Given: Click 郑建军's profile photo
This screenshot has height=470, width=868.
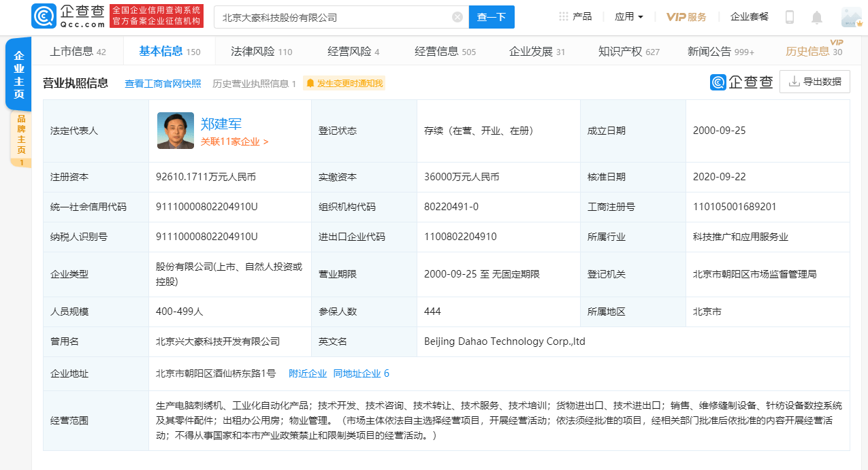Looking at the screenshot, I should point(174,129).
